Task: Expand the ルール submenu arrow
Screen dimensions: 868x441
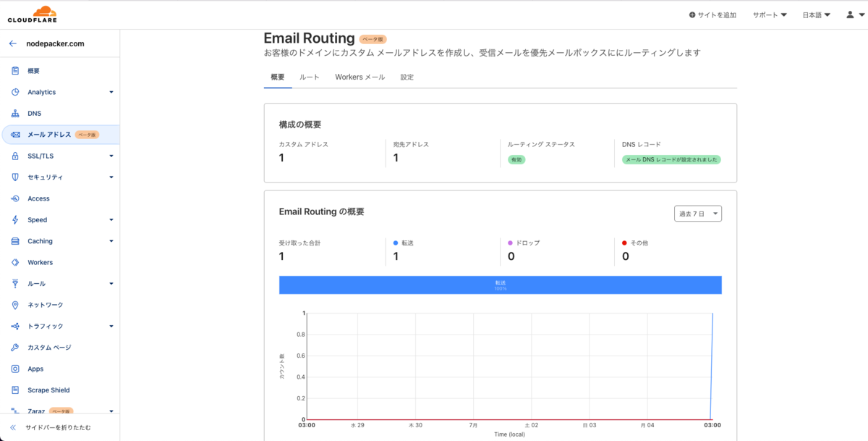Action: [x=111, y=284]
